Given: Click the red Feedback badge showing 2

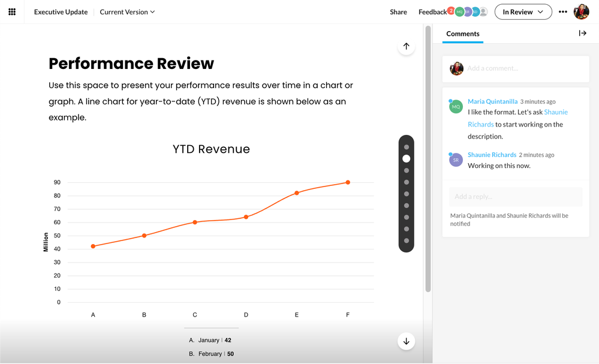Looking at the screenshot, I should 451,10.
